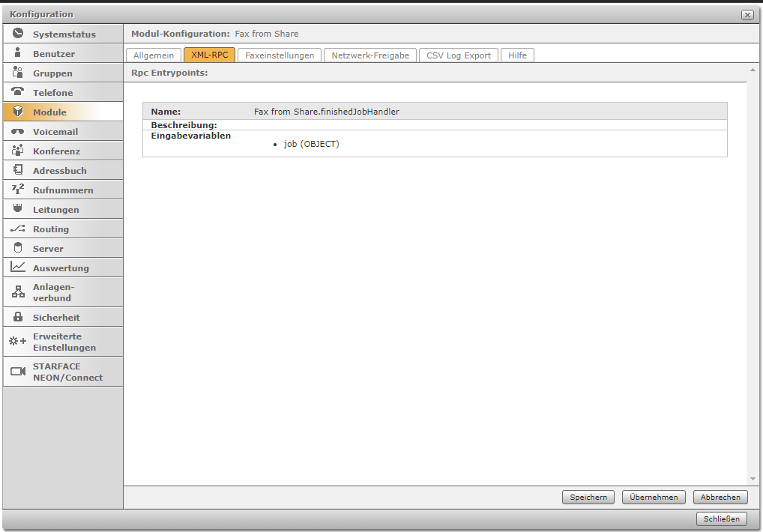Open Sicherheit via the lock icon

point(18,317)
